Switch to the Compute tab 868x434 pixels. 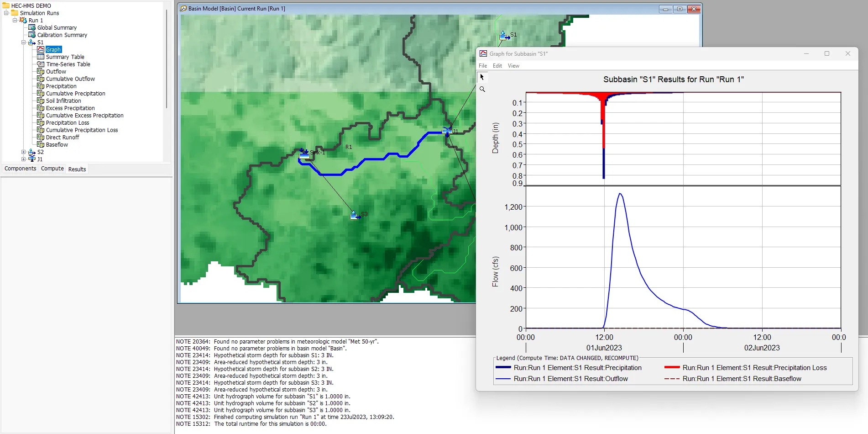52,169
